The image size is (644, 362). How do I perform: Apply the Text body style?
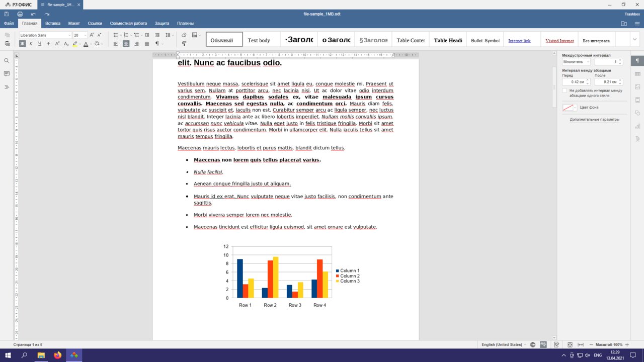point(259,40)
